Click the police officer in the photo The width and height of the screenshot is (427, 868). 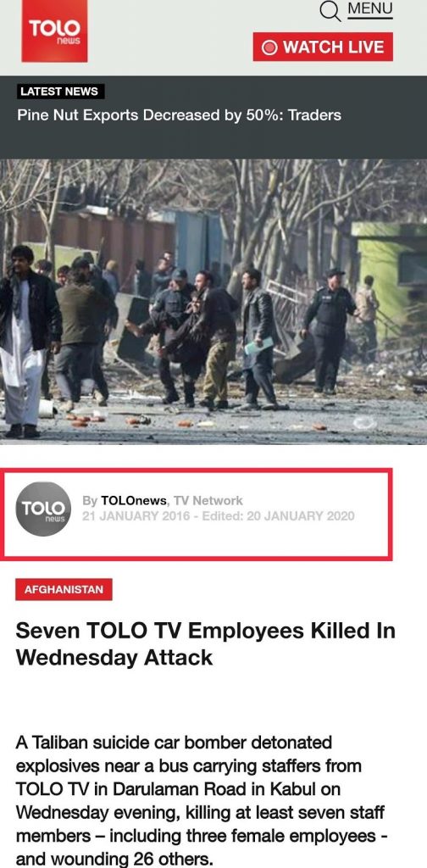330,331
